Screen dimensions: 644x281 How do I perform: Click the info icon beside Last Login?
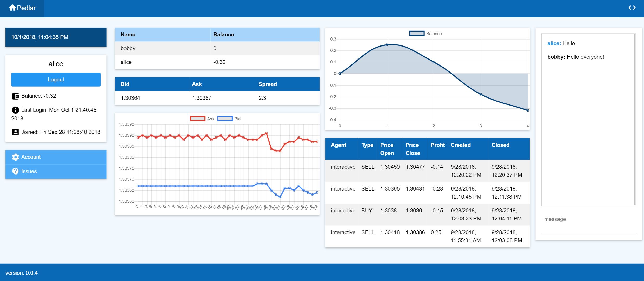point(16,110)
